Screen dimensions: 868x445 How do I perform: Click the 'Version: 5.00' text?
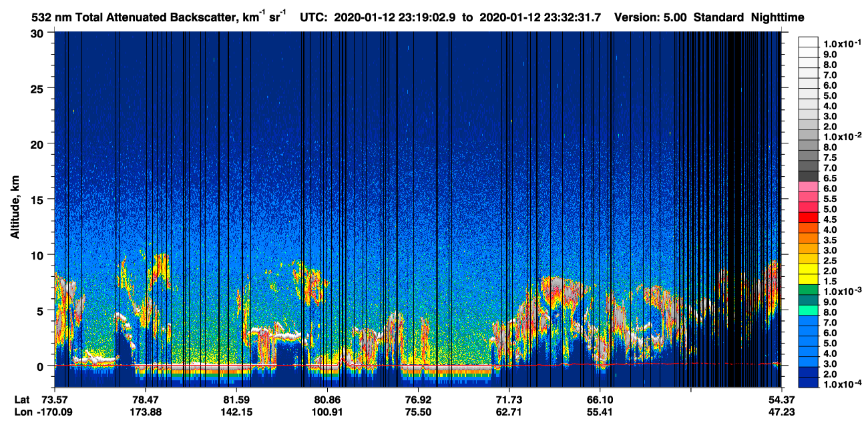650,17
